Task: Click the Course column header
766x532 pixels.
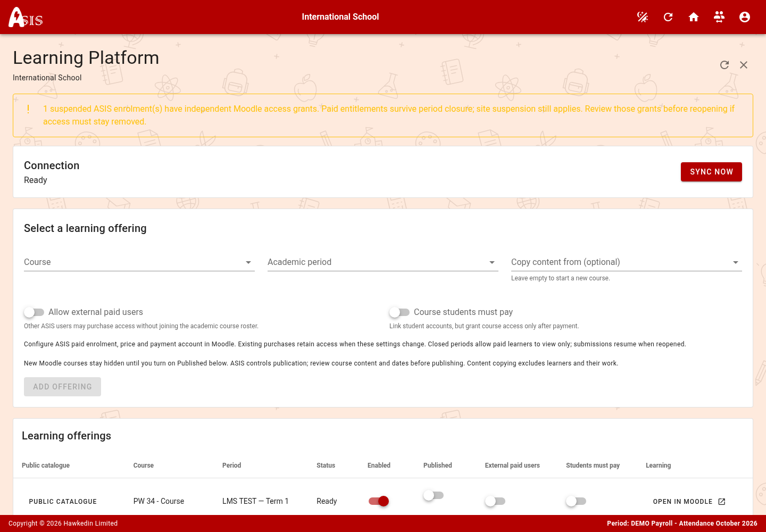Action: coord(144,465)
